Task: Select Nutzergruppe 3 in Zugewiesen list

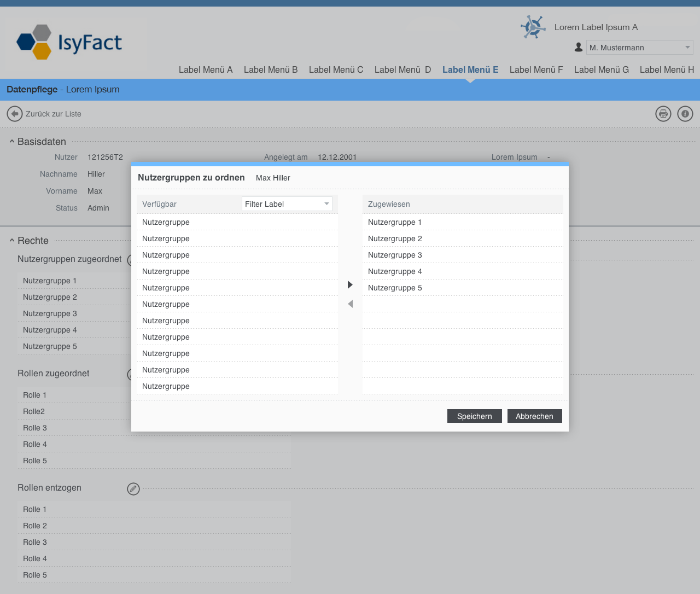Action: [395, 255]
